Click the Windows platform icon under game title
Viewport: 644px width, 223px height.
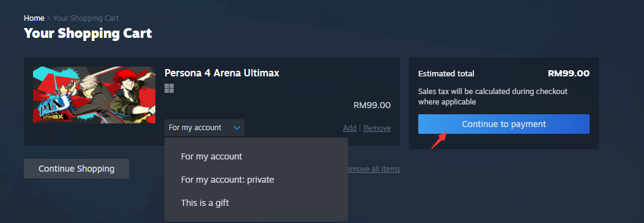click(169, 88)
